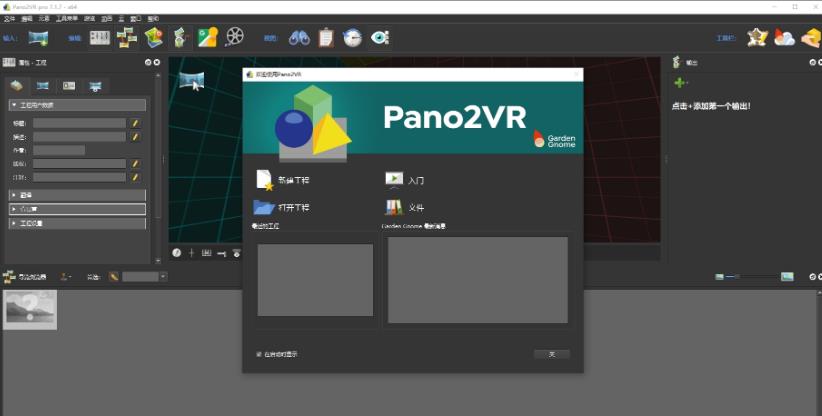Open the 工具菜单 menu

tap(67, 18)
